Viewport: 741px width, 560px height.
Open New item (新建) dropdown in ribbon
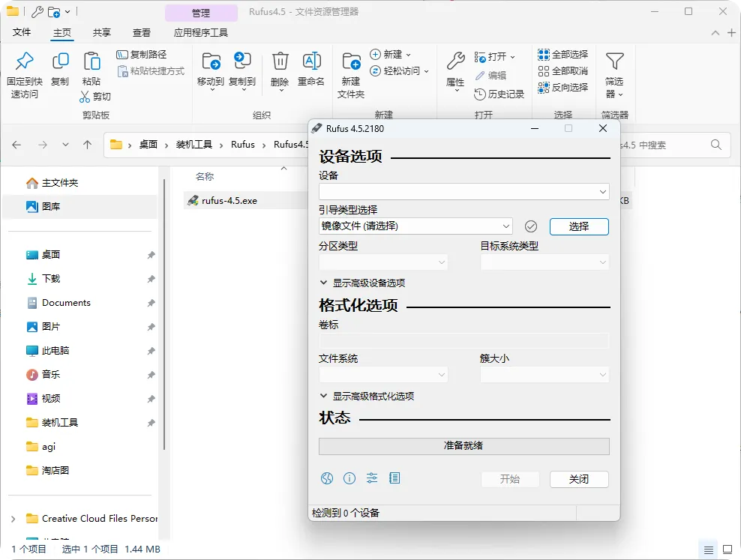click(390, 54)
